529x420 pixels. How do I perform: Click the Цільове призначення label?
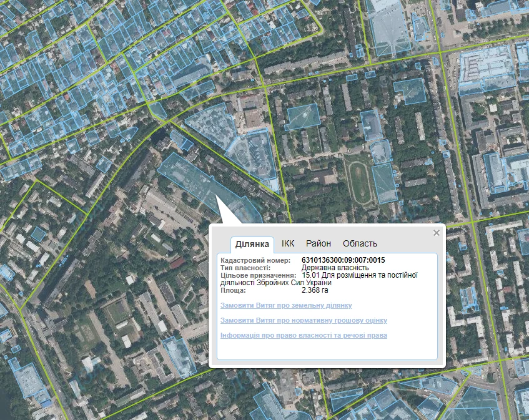(x=259, y=275)
